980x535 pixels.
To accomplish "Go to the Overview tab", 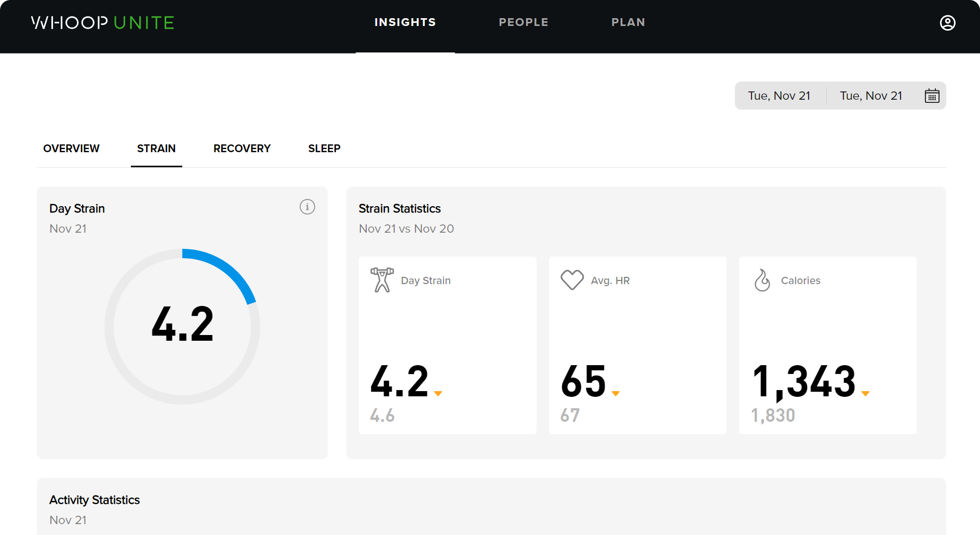I will (x=71, y=149).
